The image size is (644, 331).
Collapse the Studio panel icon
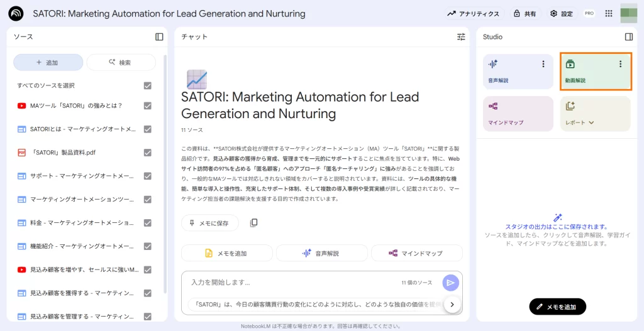coord(629,37)
